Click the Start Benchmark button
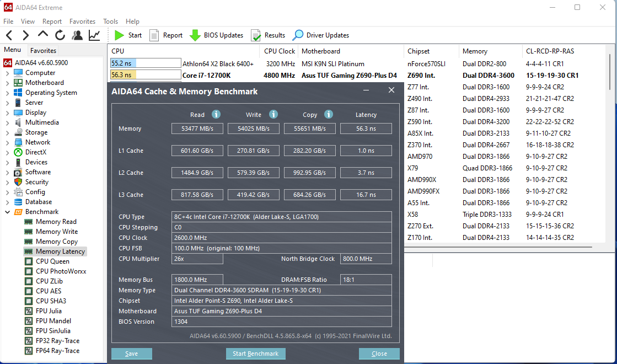 pos(255,354)
